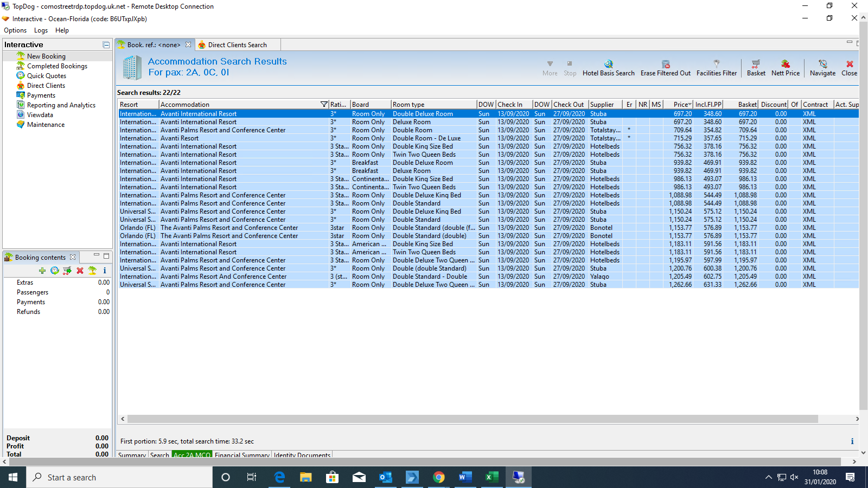Open Quick Quotes
This screenshot has width=868, height=488.
point(47,76)
